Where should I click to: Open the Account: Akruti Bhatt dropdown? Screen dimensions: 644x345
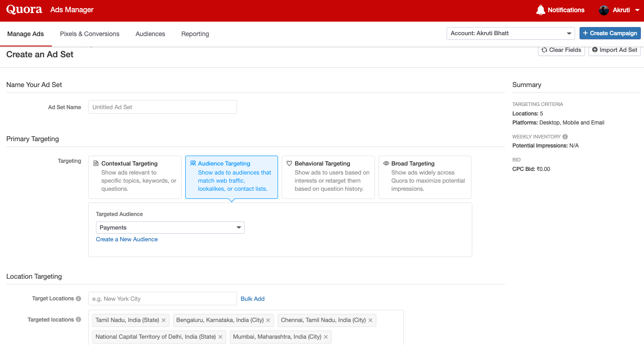point(511,33)
